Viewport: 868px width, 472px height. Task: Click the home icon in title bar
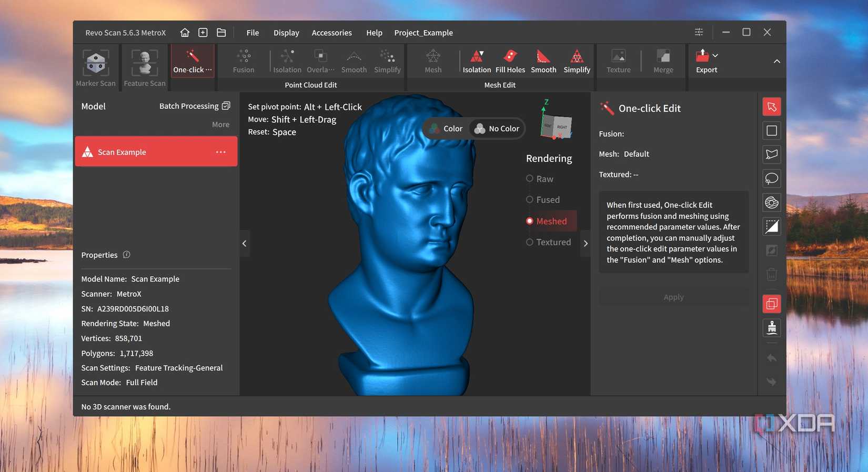(185, 33)
